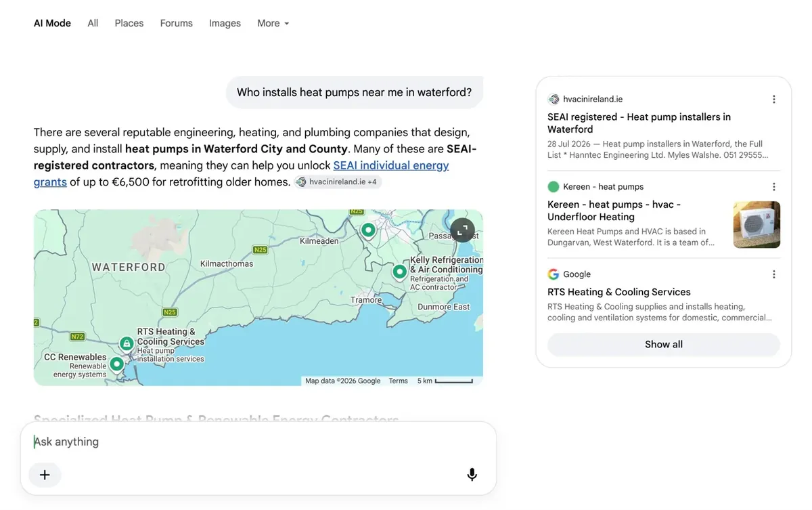Select the CC Renewables map pin
The image size is (812, 510).
pyautogui.click(x=116, y=364)
